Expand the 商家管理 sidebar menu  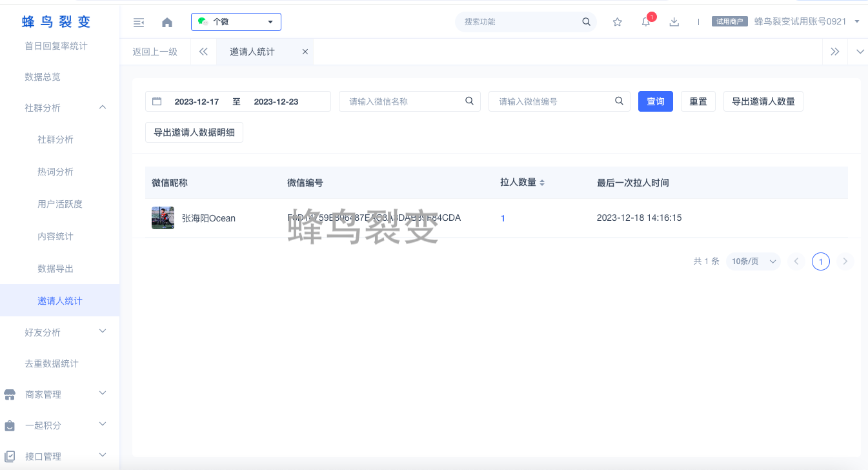[103, 393]
